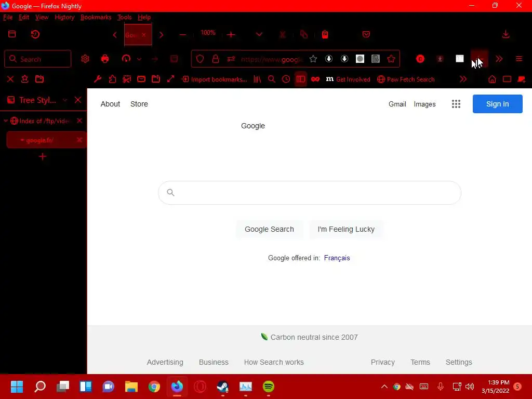
Task: Open the Get Involved bookmark
Action: (x=348, y=79)
